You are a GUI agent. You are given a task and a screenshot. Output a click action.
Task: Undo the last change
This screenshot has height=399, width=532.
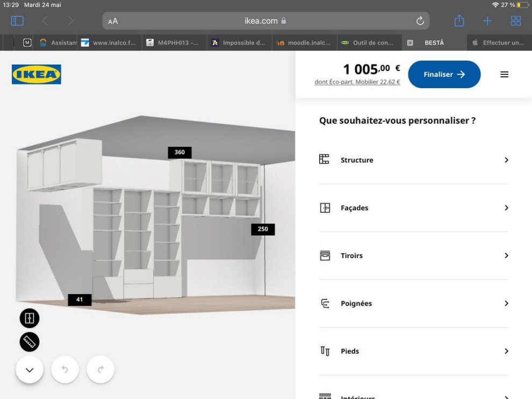point(65,370)
